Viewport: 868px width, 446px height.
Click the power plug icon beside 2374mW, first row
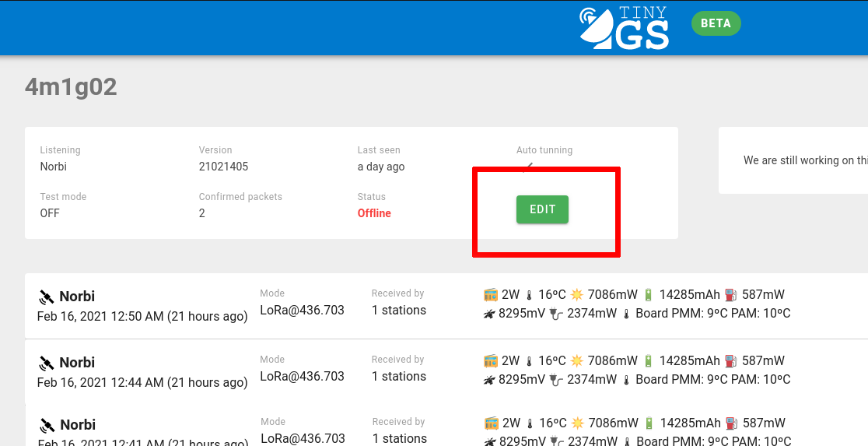[556, 314]
